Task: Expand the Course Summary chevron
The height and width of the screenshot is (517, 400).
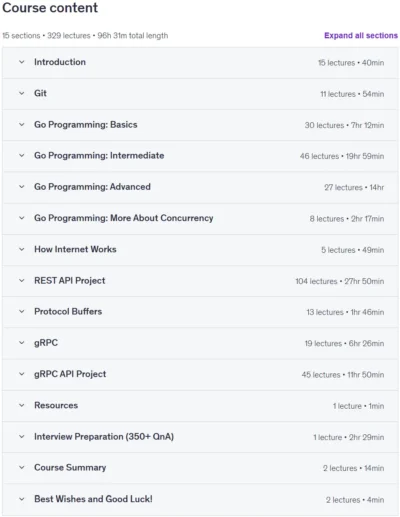Action: pyautogui.click(x=22, y=468)
